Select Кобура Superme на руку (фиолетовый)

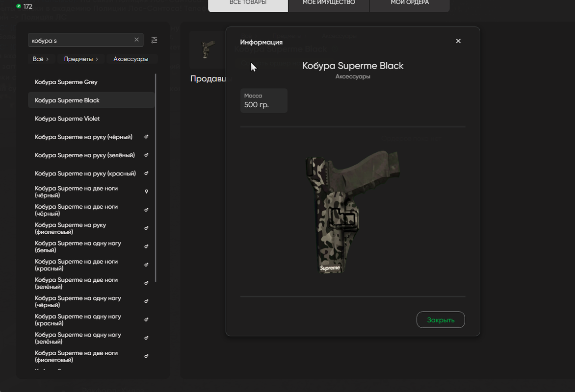(91, 228)
